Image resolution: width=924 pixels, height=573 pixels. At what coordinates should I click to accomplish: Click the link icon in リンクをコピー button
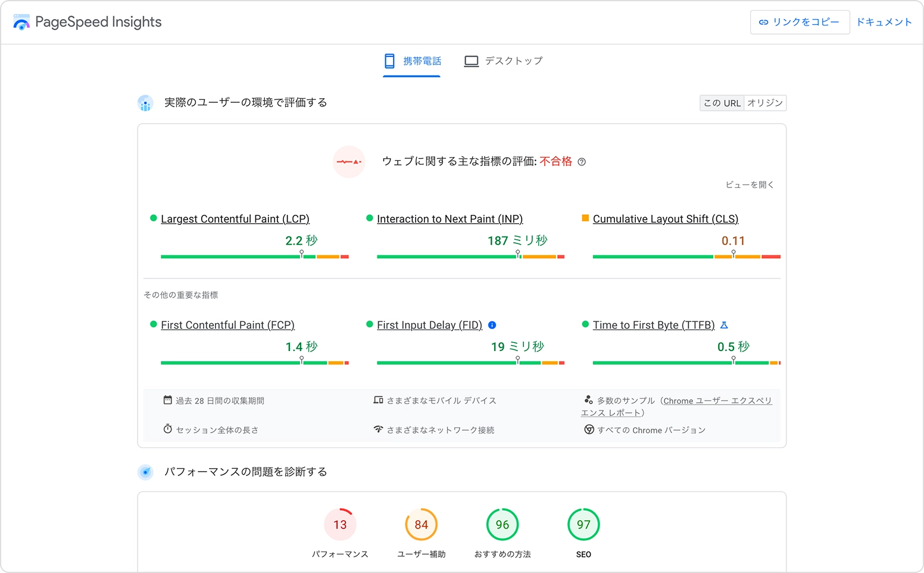pos(763,22)
